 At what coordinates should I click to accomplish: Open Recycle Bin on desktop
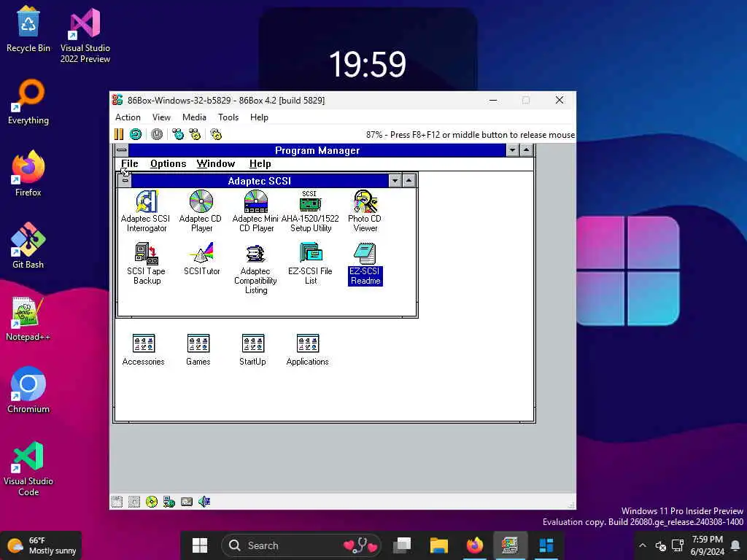click(x=28, y=29)
